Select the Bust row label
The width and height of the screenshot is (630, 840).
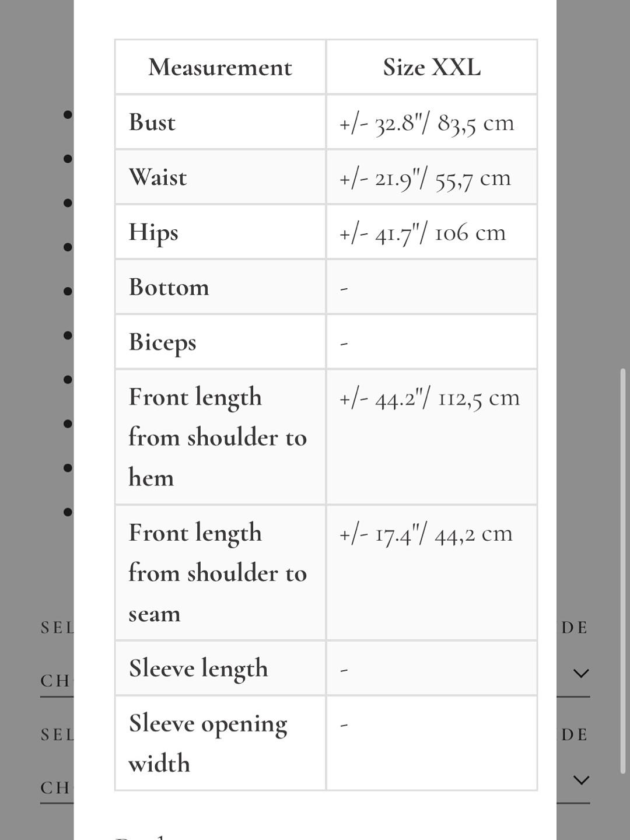152,123
